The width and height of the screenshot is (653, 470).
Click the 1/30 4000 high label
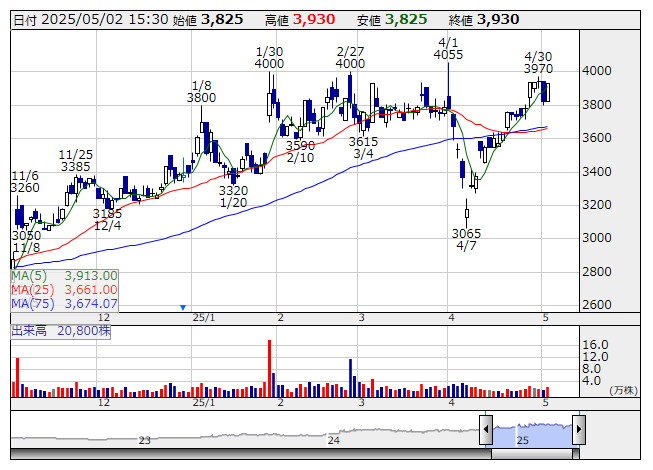point(270,58)
